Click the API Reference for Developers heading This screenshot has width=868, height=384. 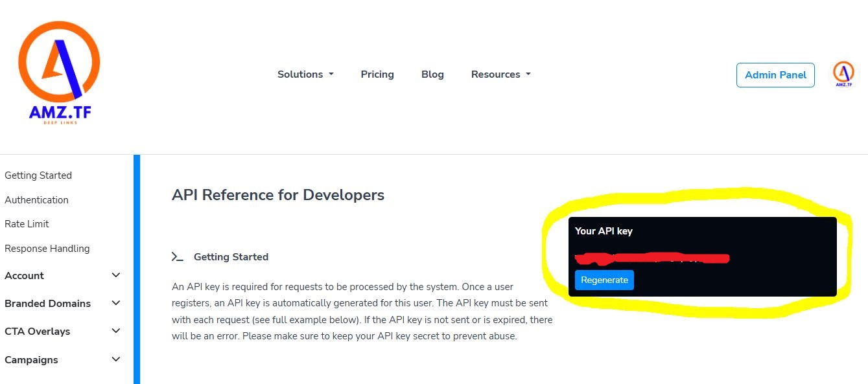tap(278, 195)
